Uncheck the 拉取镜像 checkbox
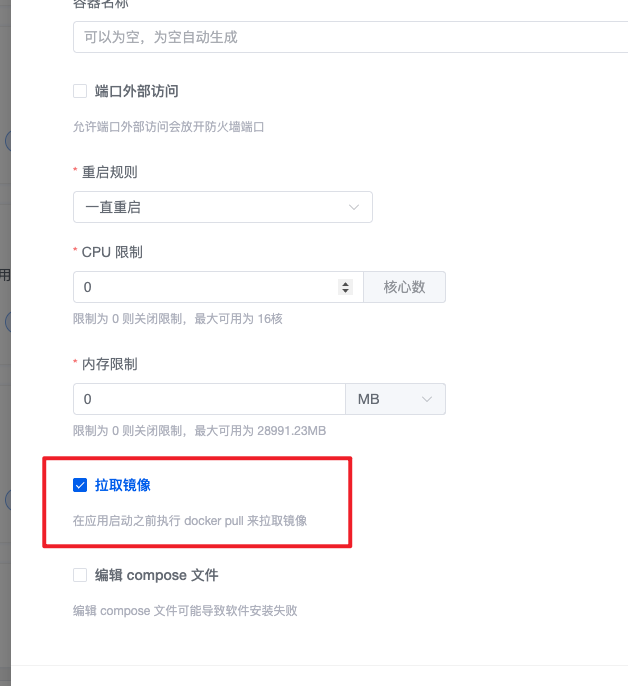The width and height of the screenshot is (628, 686). click(x=80, y=485)
